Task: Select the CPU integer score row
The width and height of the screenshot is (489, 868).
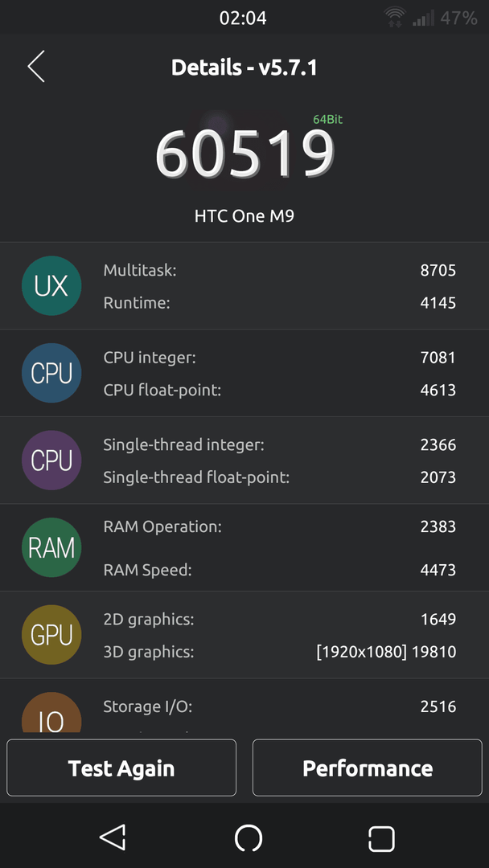Action: point(280,358)
